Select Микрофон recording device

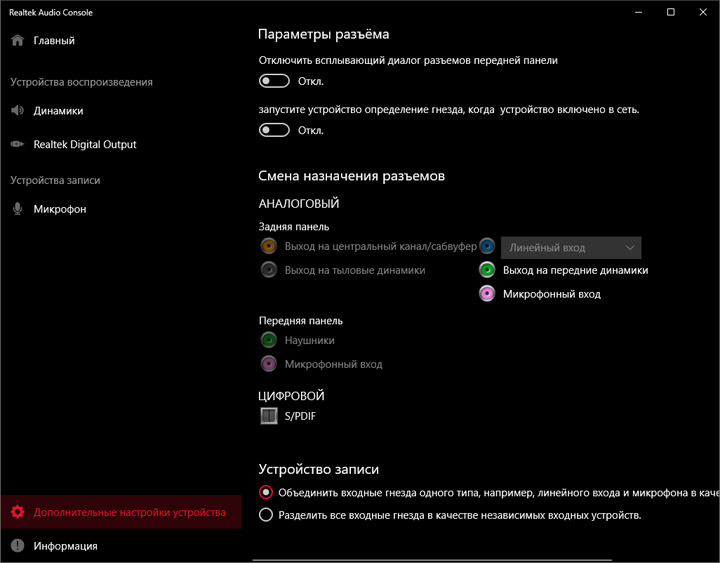click(59, 209)
